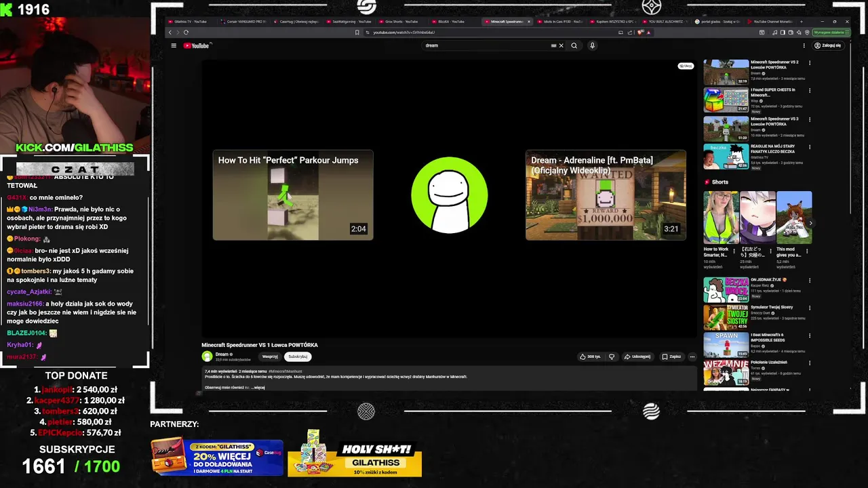Open more video actions three-dot button
Screen dimensions: 868x488
coord(692,357)
